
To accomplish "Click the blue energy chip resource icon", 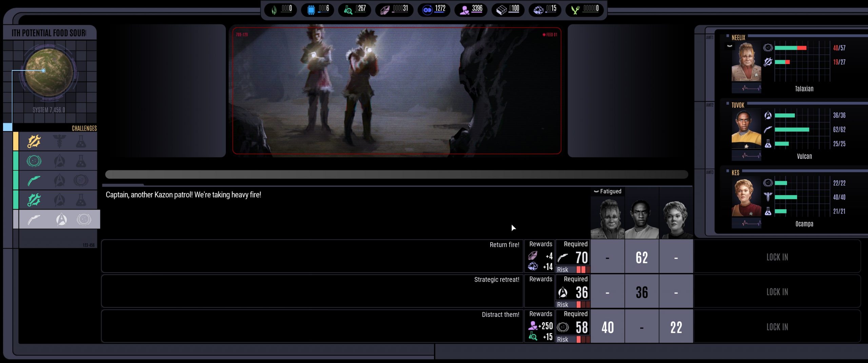I will pos(311,10).
